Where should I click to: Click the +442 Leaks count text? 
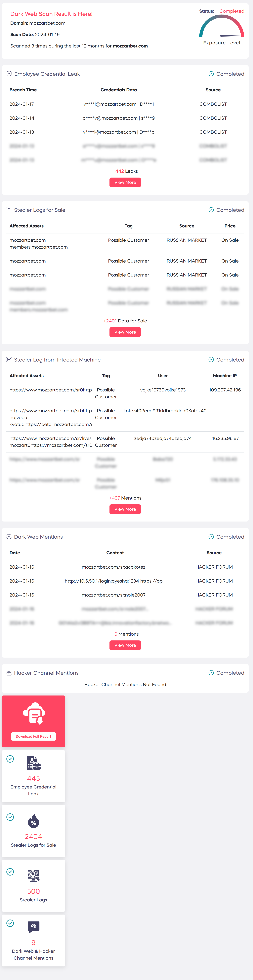[x=125, y=171]
